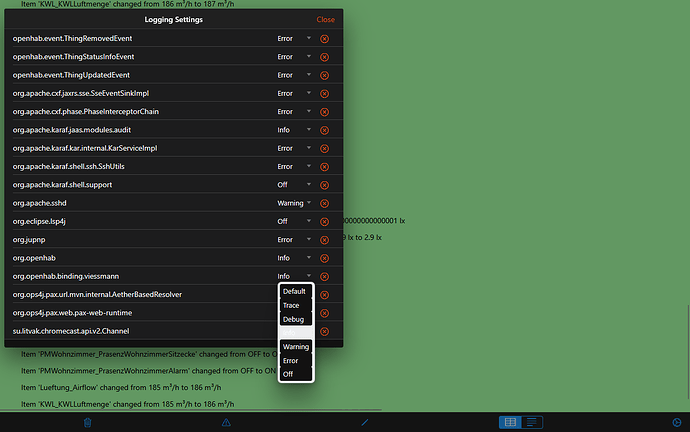Image resolution: width=690 pixels, height=432 pixels.
Task: Click the play icon at the toolbar end
Action: [x=677, y=423]
